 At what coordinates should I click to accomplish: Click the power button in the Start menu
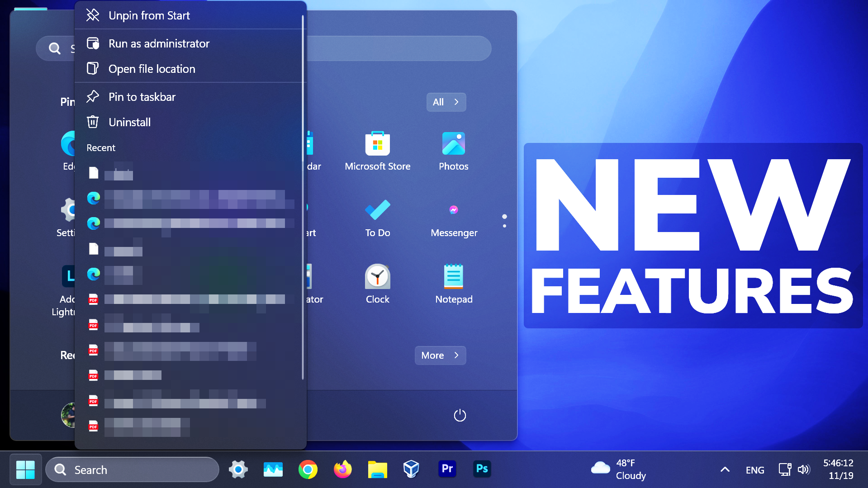460,415
